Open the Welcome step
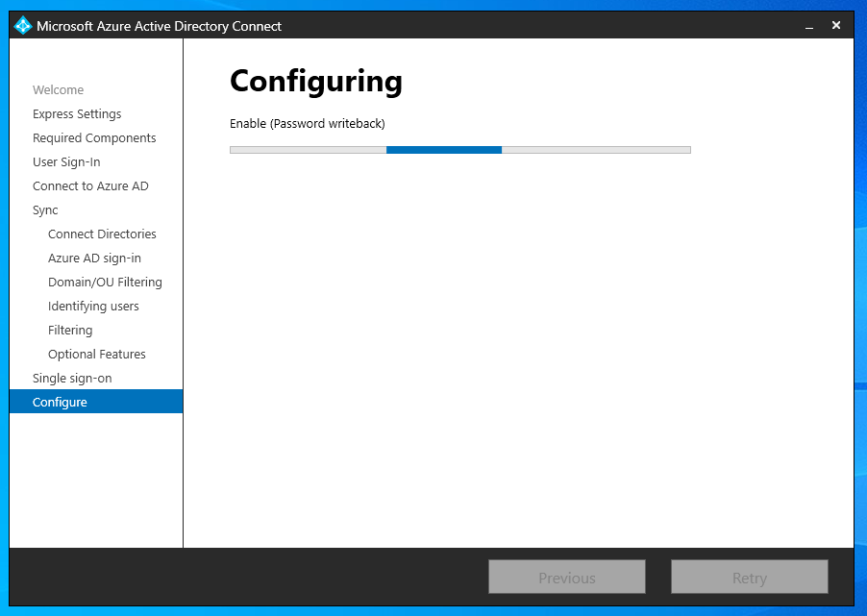The width and height of the screenshot is (867, 616). coord(58,89)
